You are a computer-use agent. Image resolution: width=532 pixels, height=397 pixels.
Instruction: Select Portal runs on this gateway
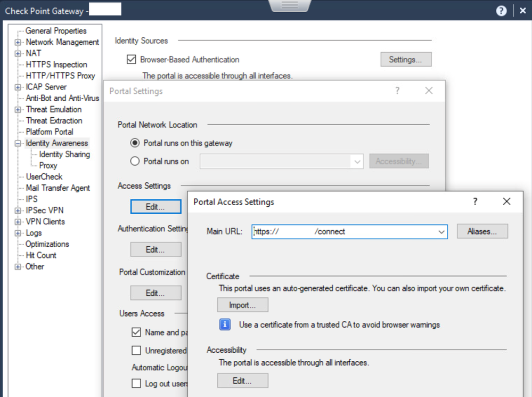pyautogui.click(x=135, y=143)
